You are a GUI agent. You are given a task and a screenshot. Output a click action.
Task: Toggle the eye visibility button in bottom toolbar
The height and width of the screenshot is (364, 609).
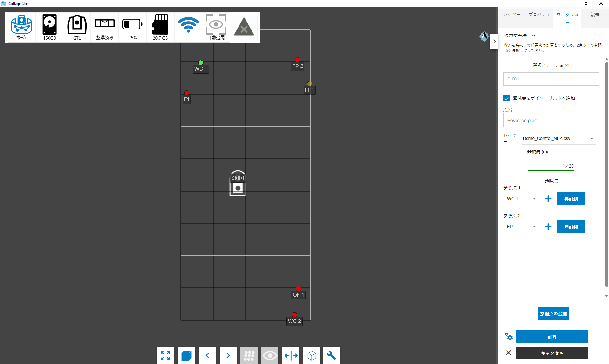tap(270, 355)
